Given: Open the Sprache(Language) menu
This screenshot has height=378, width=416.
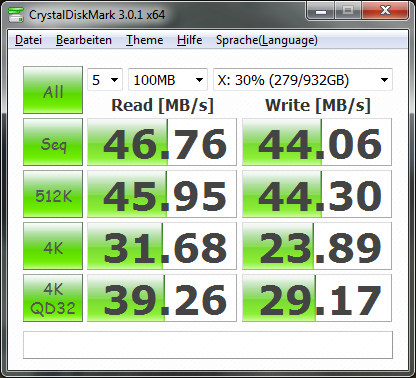Looking at the screenshot, I should point(267,40).
